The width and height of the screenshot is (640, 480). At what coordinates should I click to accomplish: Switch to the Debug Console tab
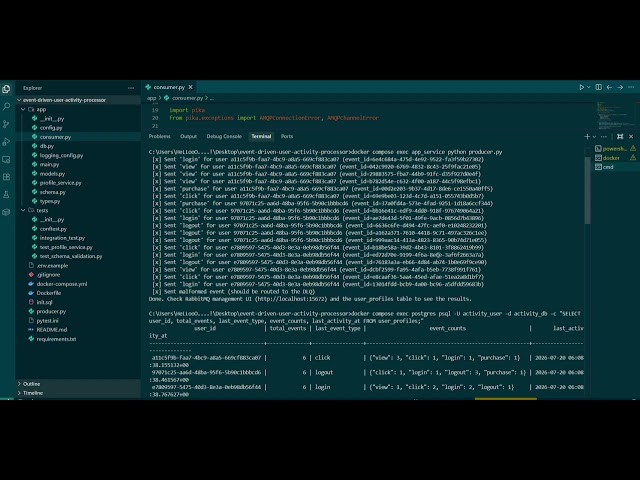pos(224,136)
